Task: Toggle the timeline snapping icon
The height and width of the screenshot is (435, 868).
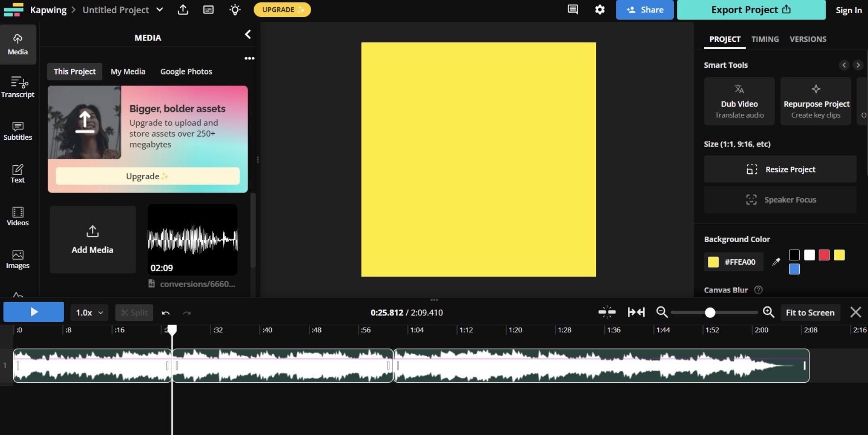Action: 607,312
